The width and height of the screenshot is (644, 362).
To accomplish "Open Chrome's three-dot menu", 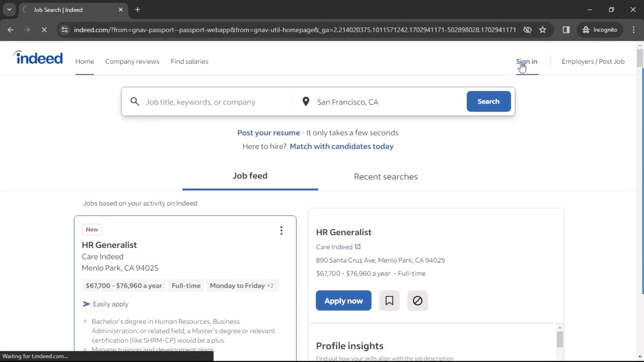I will click(x=633, y=30).
